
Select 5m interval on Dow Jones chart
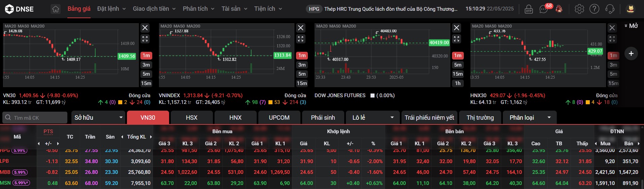[x=458, y=65]
